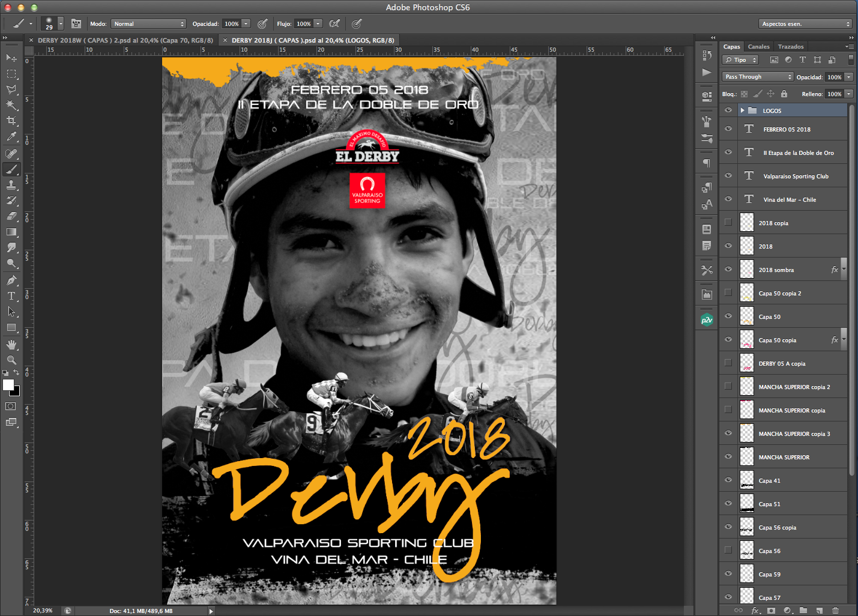
Task: Select the Capas tab
Action: [731, 46]
